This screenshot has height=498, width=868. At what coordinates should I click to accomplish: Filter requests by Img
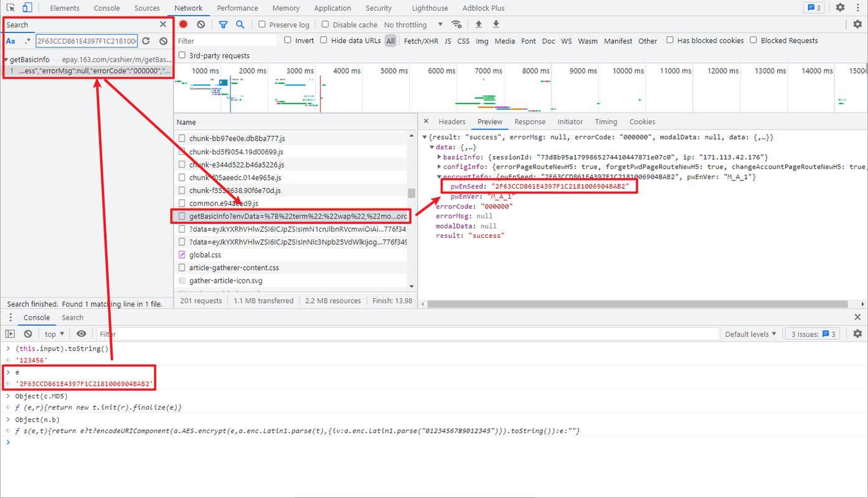[x=482, y=40]
